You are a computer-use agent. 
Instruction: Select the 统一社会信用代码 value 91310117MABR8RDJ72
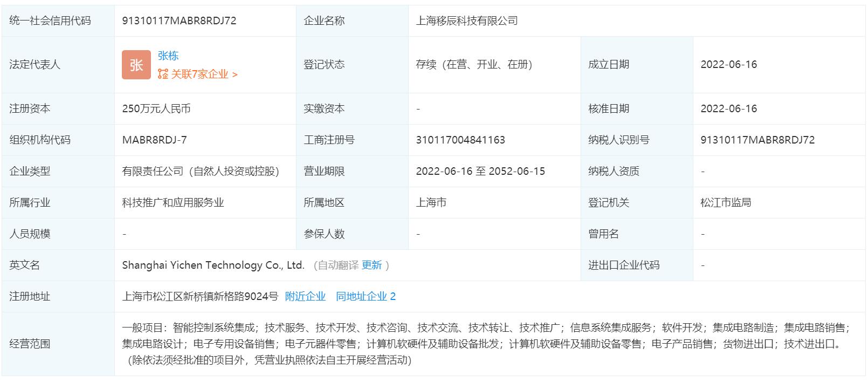180,21
